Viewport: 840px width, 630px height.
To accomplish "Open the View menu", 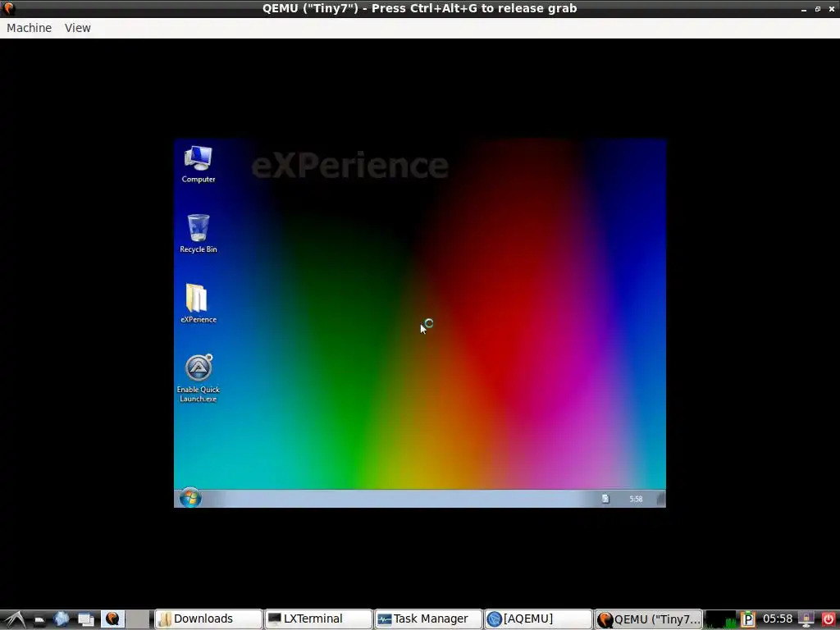I will coord(78,28).
